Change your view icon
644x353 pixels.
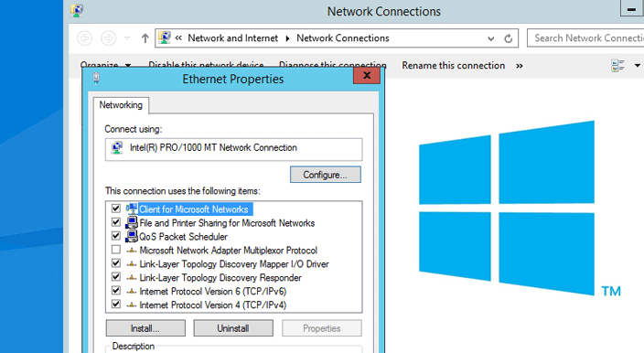[617, 66]
